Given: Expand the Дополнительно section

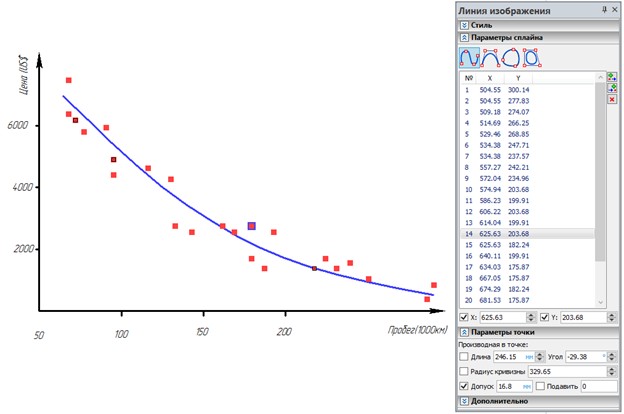Looking at the screenshot, I should click(x=464, y=400).
